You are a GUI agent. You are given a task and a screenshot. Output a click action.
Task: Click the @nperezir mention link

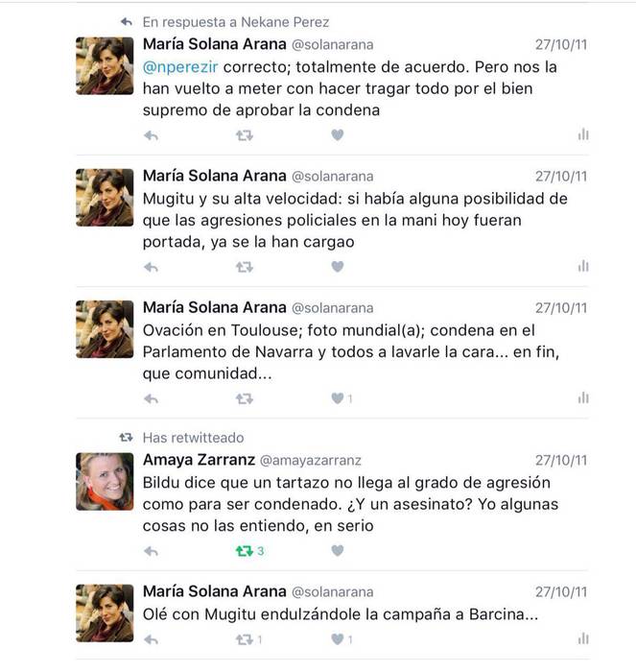pos(177,68)
